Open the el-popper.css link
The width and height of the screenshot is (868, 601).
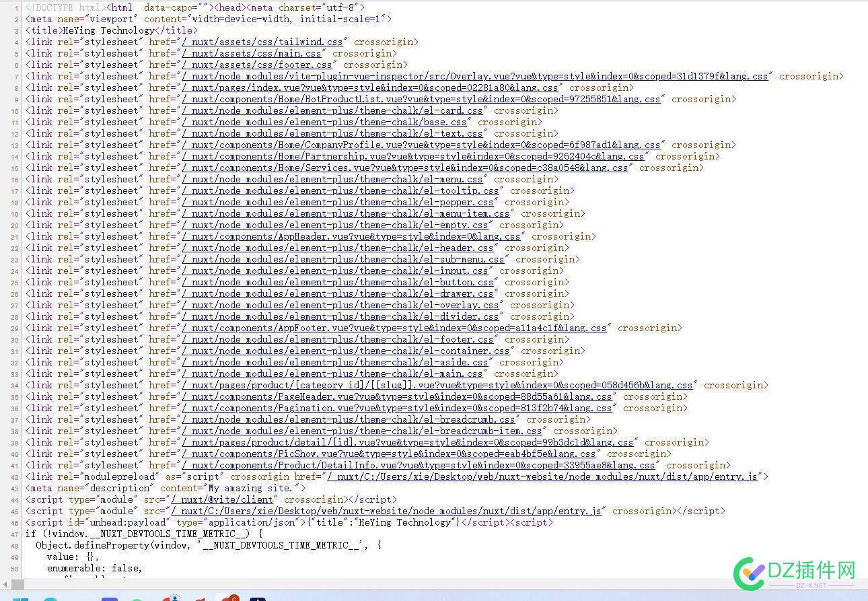tap(338, 202)
